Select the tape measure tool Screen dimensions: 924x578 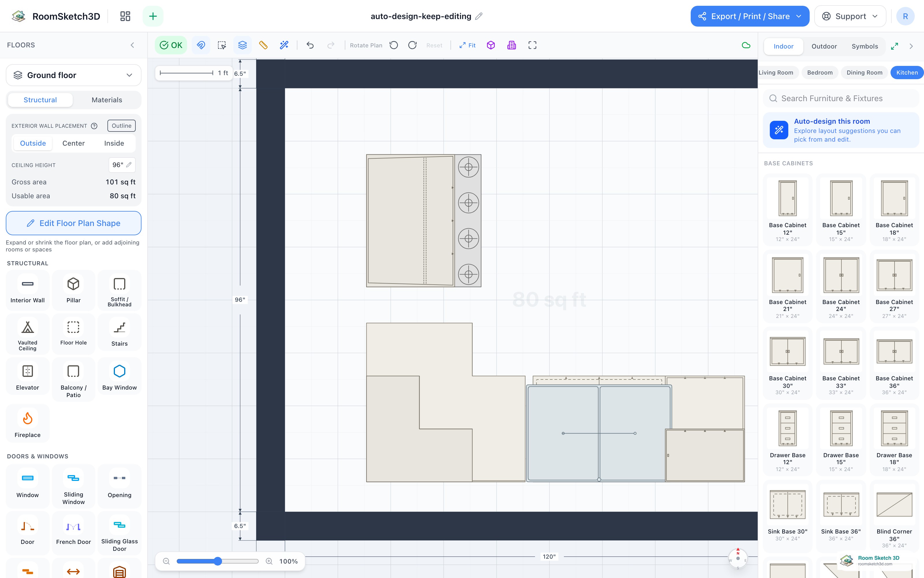(263, 45)
